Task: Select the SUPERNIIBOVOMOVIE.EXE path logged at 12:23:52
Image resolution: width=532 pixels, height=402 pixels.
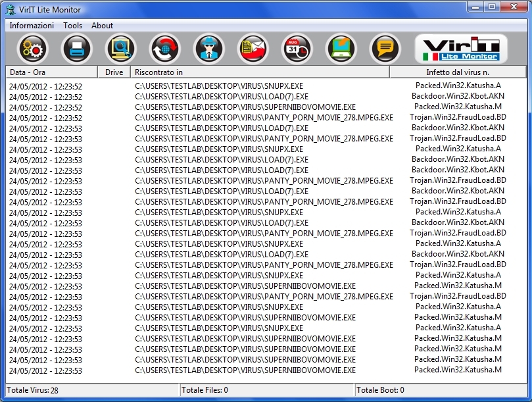Action: (x=245, y=107)
